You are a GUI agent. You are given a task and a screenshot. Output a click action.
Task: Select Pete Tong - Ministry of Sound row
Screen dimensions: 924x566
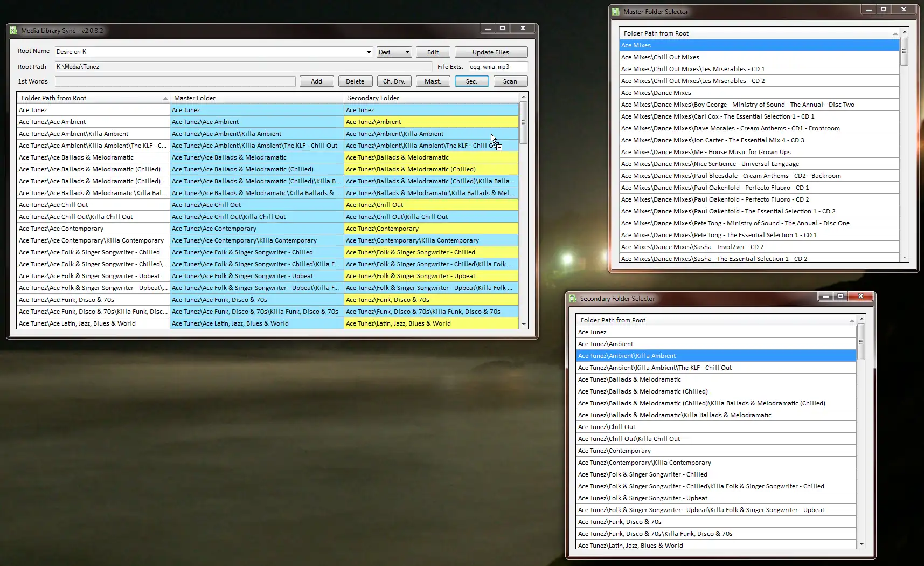point(759,223)
